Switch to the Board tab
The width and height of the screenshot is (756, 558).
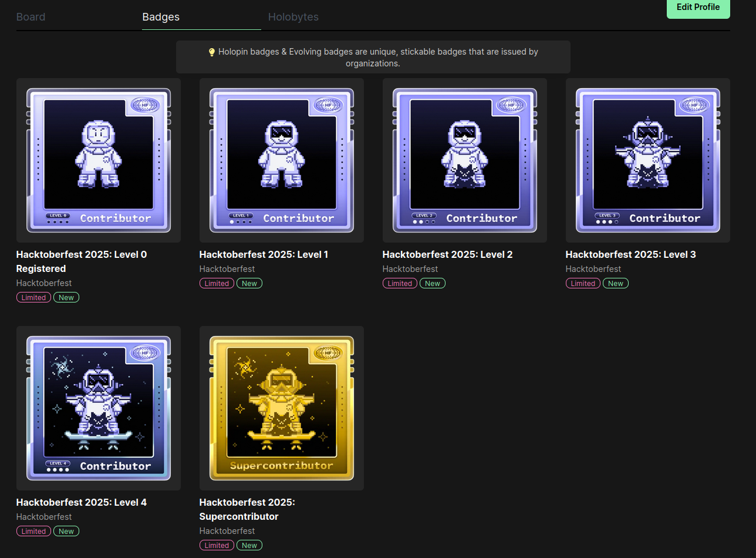[31, 17]
